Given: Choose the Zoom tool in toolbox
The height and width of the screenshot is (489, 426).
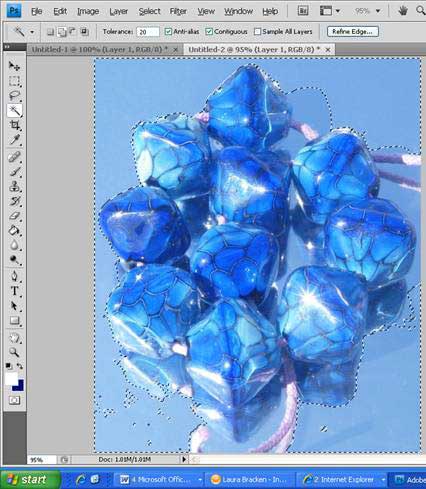Looking at the screenshot, I should [14, 352].
